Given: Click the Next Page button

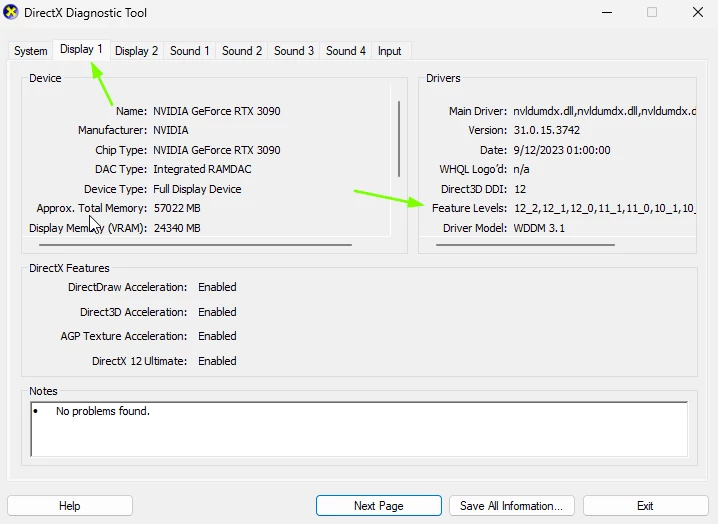Looking at the screenshot, I should coord(379,506).
